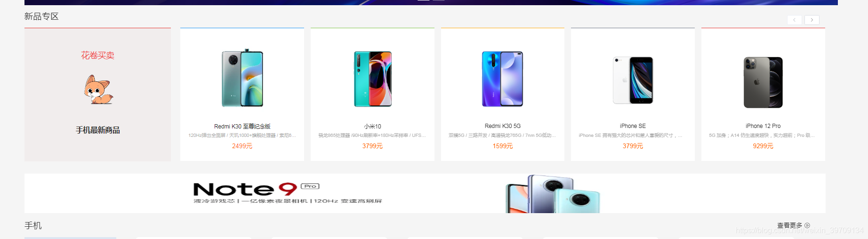868x239 pixels.
Task: Click the previous arrow in 新品专区 carousel
Action: 795,20
